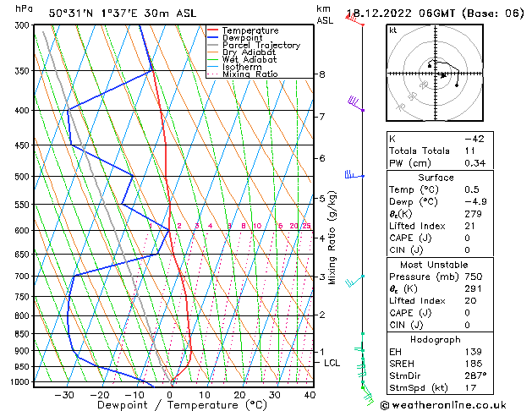Click the 'Most Unstable' section header

(434, 265)
